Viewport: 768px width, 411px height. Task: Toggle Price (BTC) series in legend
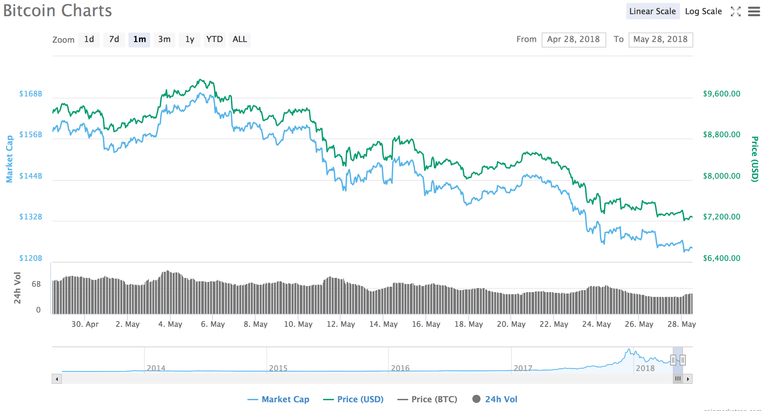coord(427,399)
